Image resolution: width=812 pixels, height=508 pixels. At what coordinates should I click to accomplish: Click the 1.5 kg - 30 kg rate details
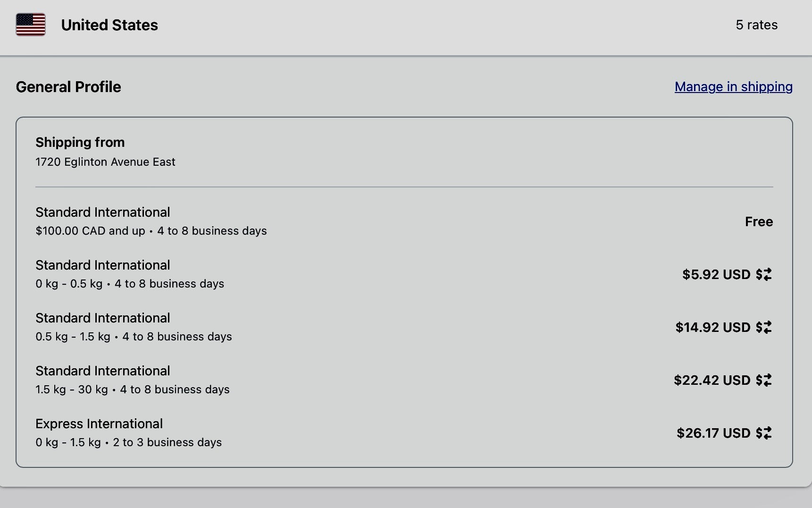click(132, 389)
